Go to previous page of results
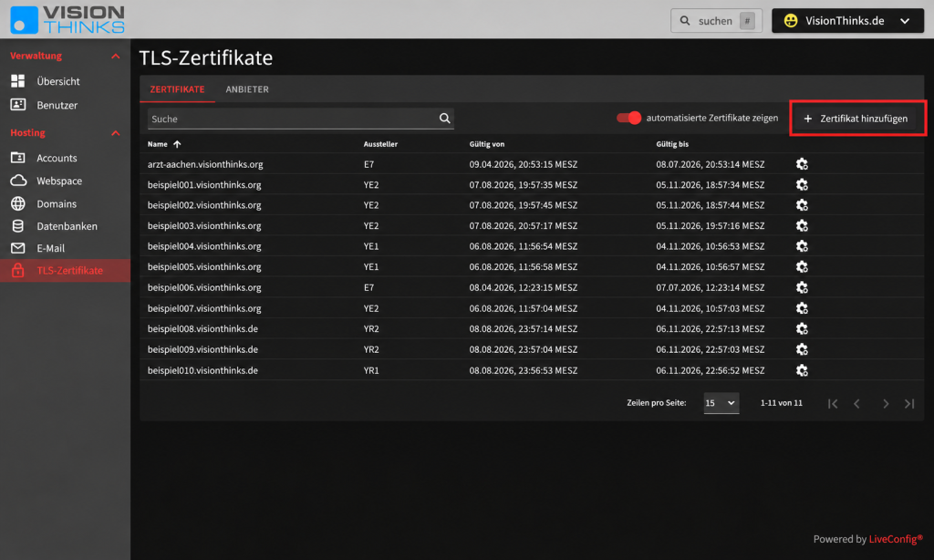 tap(856, 404)
